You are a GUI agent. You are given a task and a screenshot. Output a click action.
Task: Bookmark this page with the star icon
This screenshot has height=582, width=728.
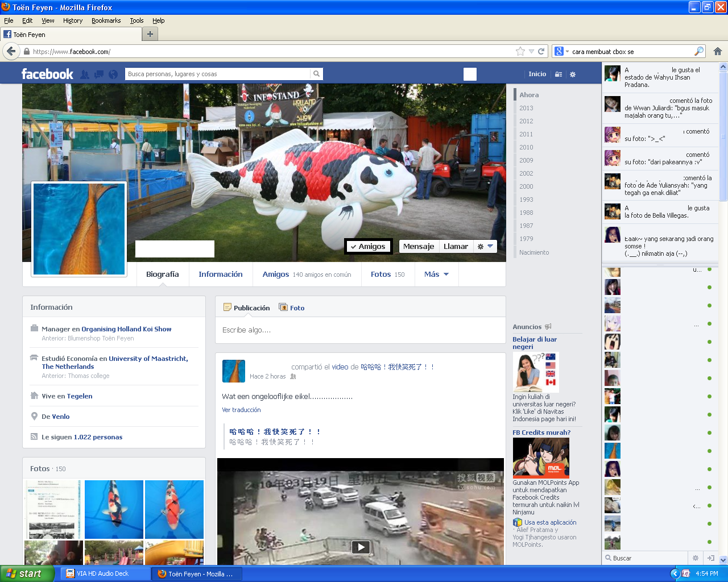click(520, 51)
